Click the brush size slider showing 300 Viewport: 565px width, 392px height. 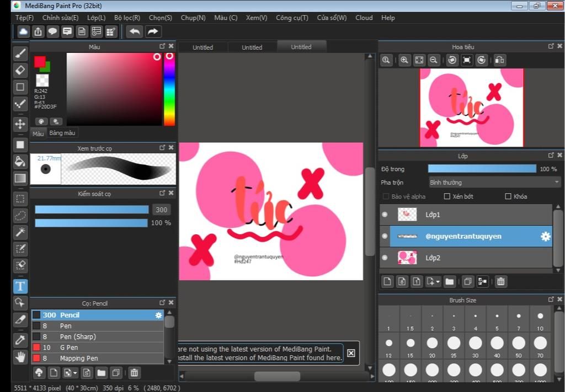(92, 210)
